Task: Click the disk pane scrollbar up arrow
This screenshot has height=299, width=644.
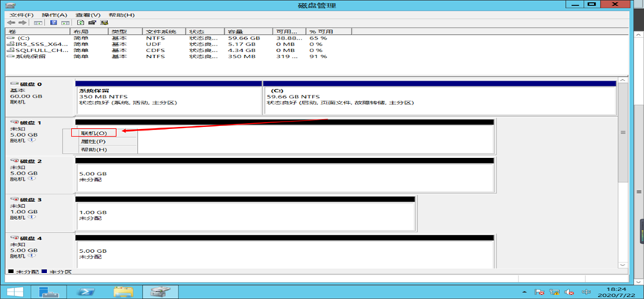Action: [x=622, y=81]
